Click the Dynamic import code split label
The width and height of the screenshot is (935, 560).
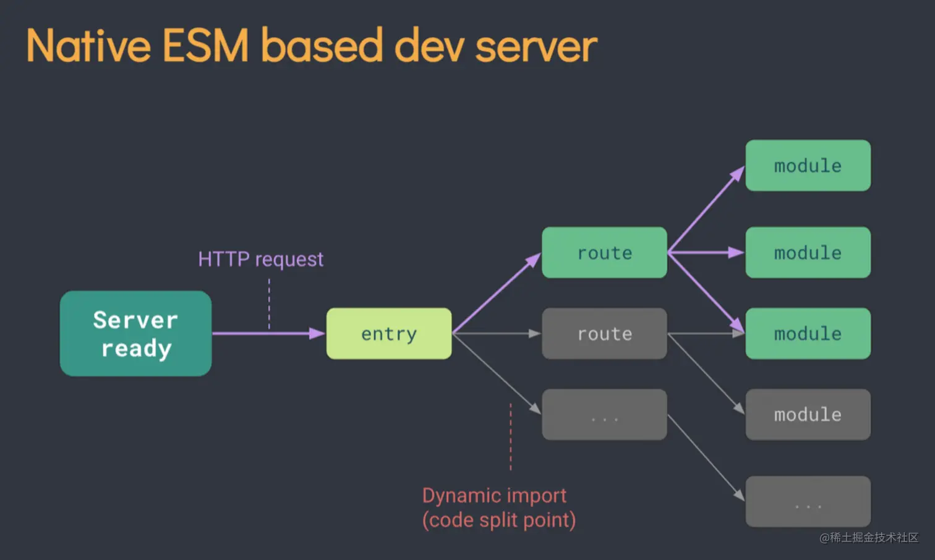tap(498, 507)
